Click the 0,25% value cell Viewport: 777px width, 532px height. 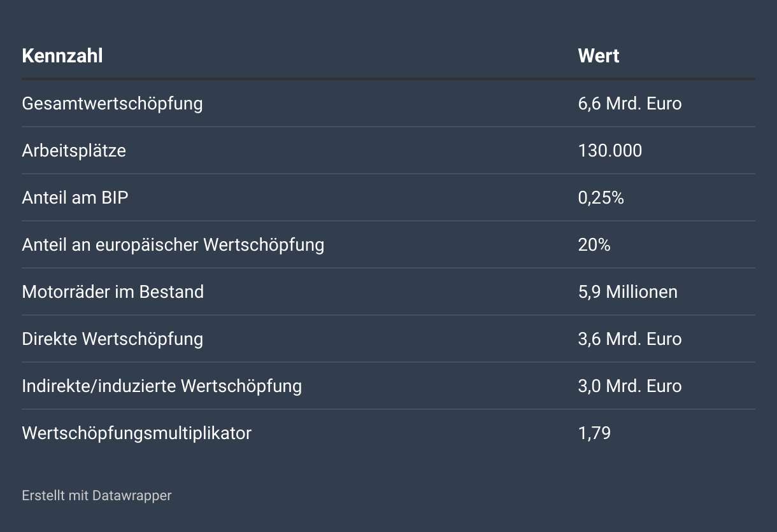pos(601,197)
